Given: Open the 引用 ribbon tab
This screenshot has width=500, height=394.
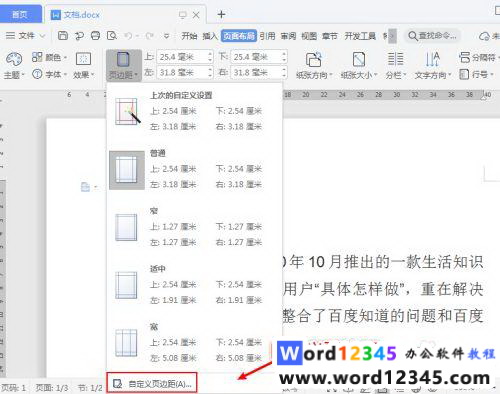Looking at the screenshot, I should point(268,36).
